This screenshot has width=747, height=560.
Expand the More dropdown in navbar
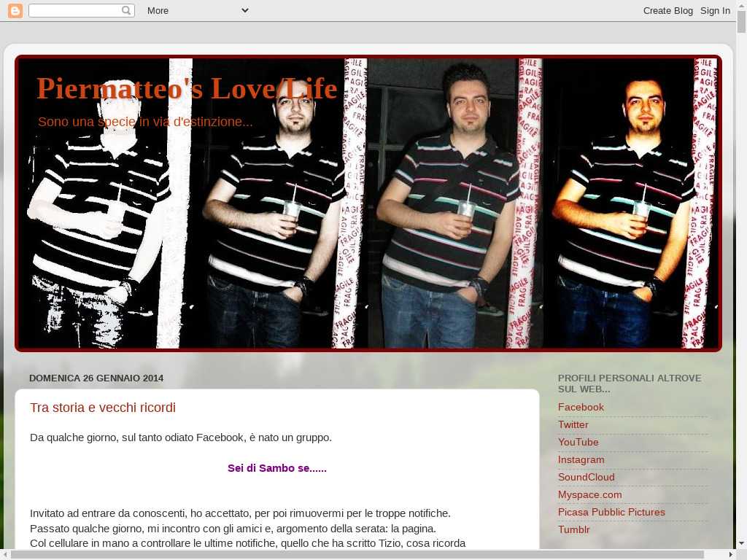click(x=197, y=10)
